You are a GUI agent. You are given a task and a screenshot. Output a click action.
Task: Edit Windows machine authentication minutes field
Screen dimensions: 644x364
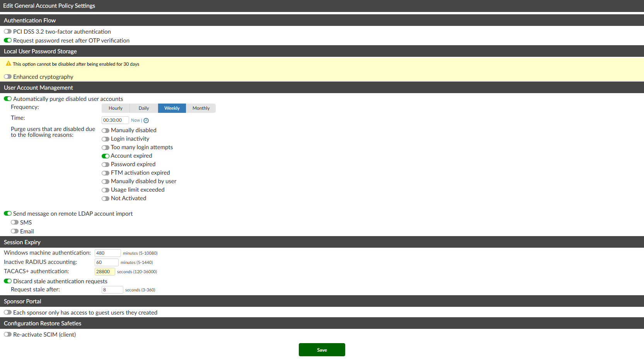108,253
